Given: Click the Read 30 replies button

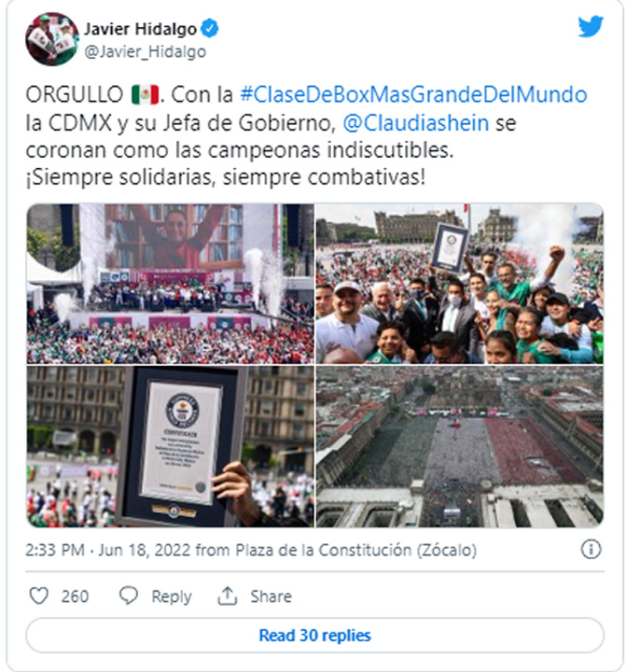Looking at the screenshot, I should tap(314, 636).
